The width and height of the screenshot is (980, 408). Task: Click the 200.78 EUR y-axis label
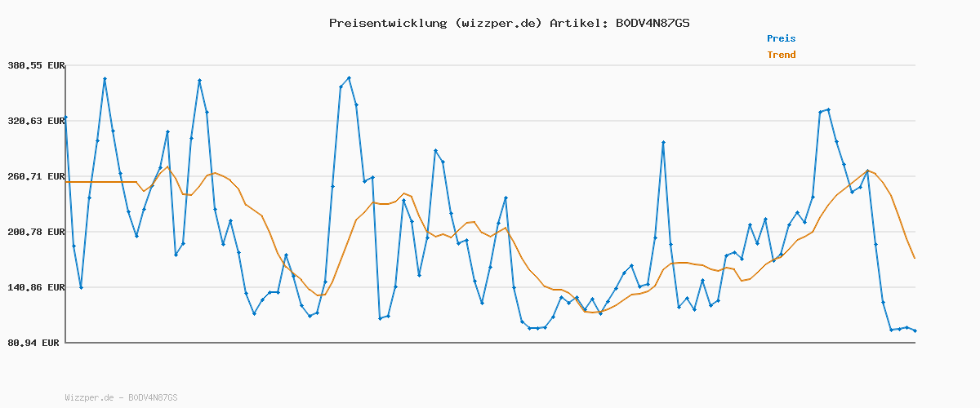pyautogui.click(x=36, y=232)
